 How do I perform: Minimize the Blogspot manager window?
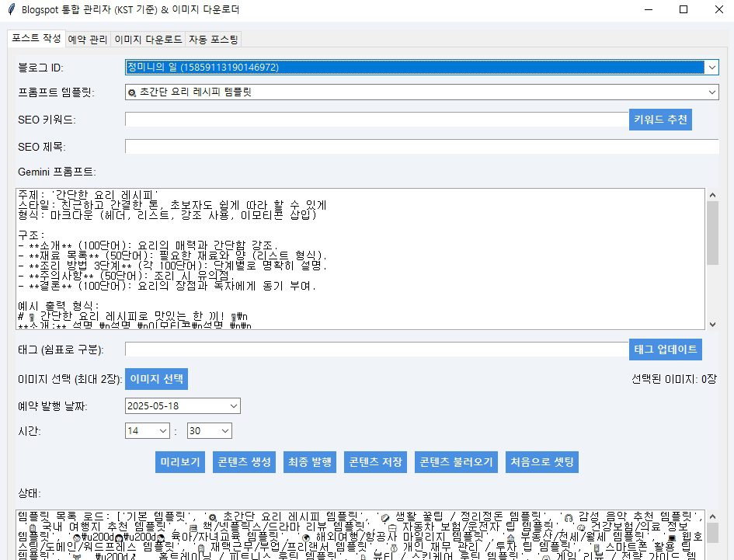tap(649, 9)
